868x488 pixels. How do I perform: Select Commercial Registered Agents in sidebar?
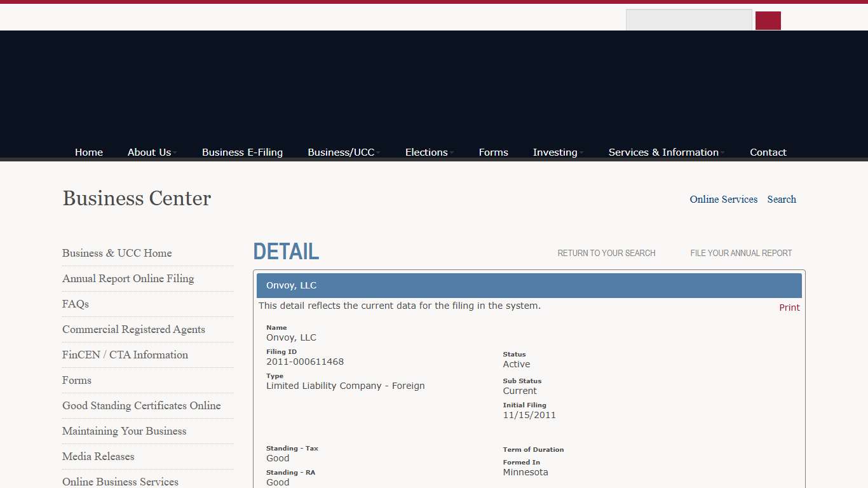tap(133, 329)
